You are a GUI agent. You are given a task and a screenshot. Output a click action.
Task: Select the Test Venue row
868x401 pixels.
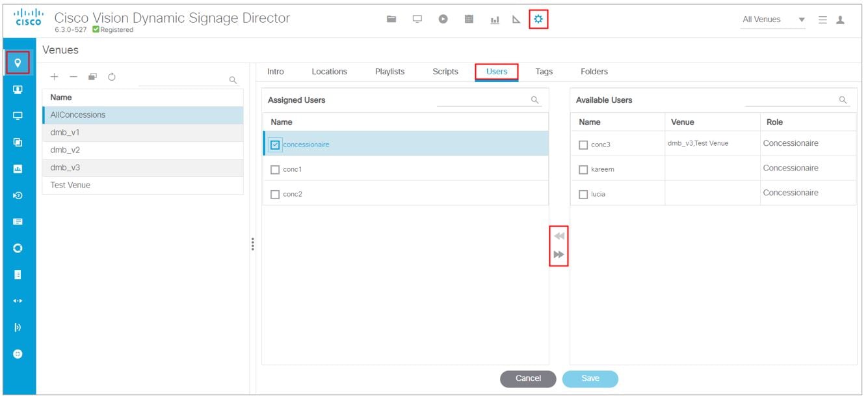tap(143, 186)
